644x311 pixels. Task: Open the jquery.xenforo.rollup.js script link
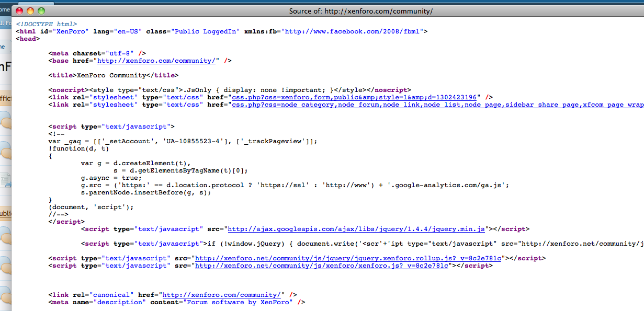[x=349, y=258]
